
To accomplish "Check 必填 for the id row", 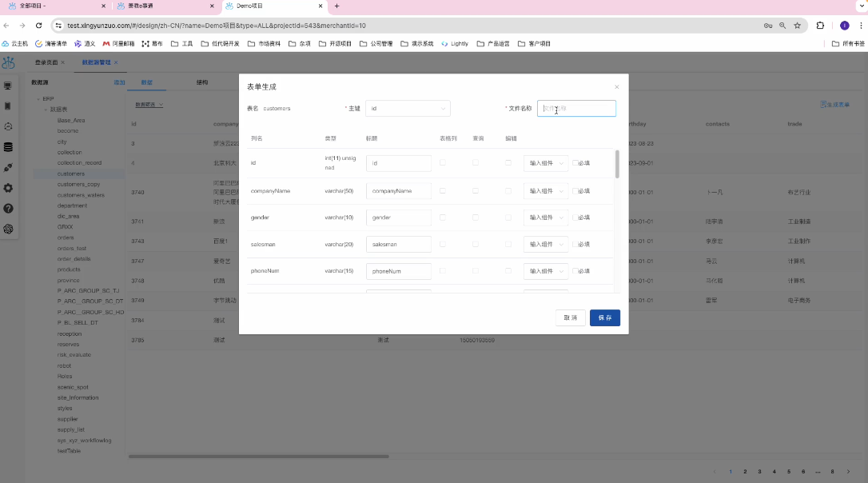I will tap(575, 163).
